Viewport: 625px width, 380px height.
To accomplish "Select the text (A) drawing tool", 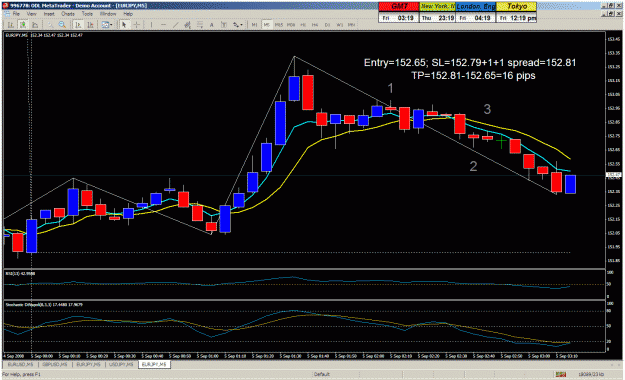I will pos(212,25).
